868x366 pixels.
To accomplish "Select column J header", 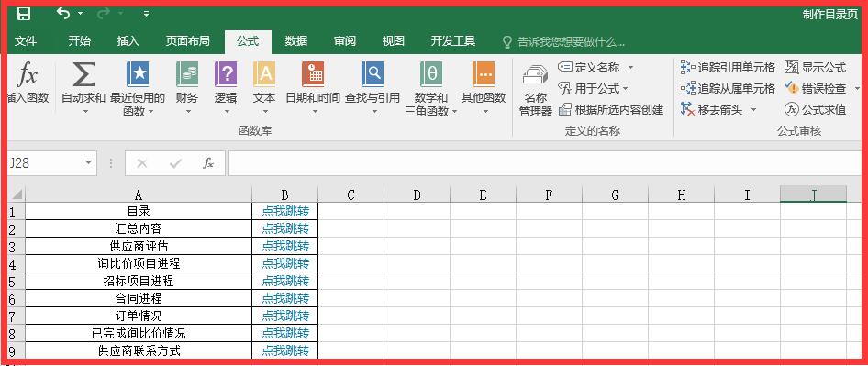I will (x=813, y=194).
